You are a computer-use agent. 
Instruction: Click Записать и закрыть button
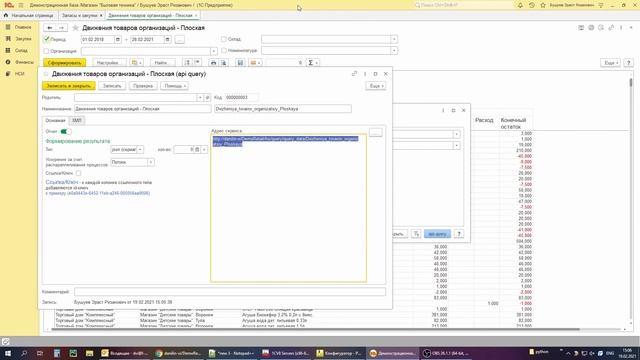click(69, 86)
